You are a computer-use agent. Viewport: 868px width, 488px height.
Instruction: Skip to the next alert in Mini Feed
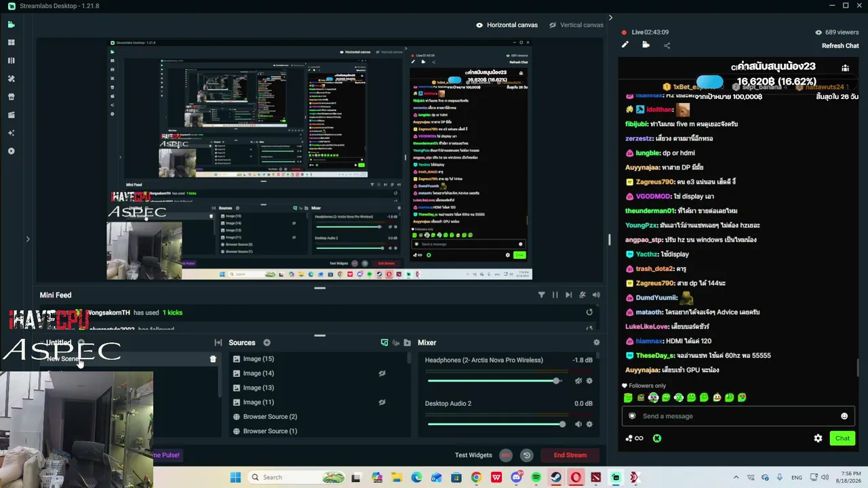click(x=568, y=295)
